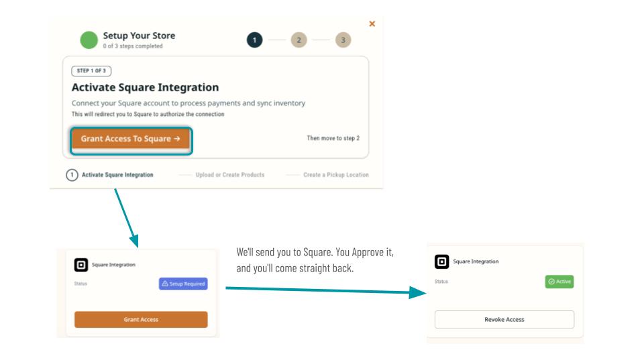
Task: Open Create a Pickup Location step
Action: 336,175
